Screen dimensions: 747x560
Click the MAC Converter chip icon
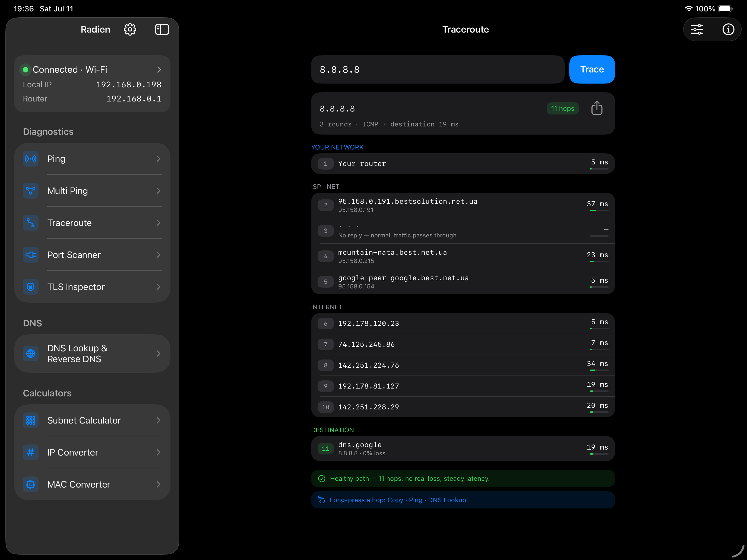pyautogui.click(x=31, y=484)
